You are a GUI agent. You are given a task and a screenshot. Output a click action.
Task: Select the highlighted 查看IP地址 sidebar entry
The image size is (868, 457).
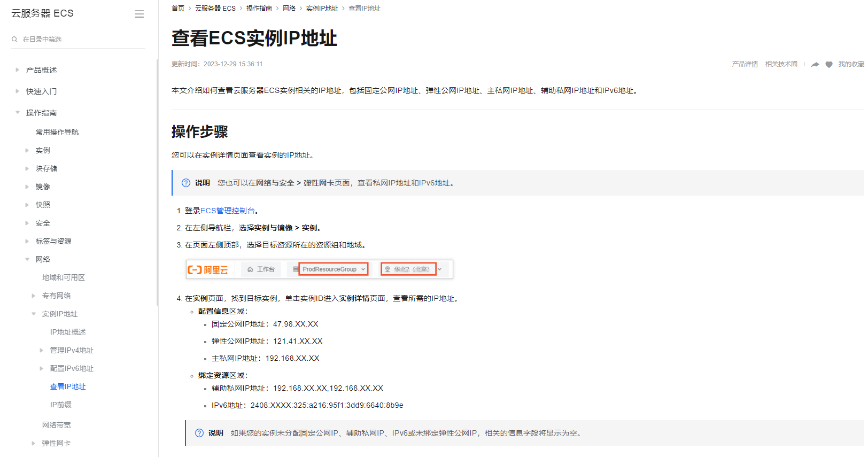pos(68,387)
